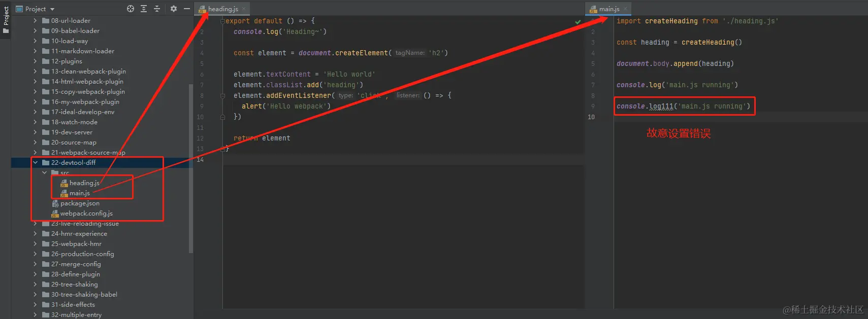Click 'document.body.append(heading)' in main.js
The height and width of the screenshot is (319, 868).
coord(675,64)
